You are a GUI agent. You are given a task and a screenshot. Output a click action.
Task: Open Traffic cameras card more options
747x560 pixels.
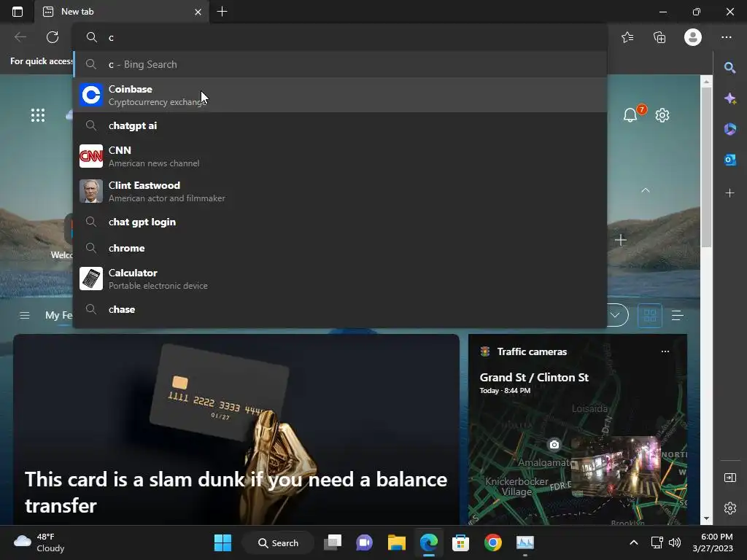(x=665, y=351)
